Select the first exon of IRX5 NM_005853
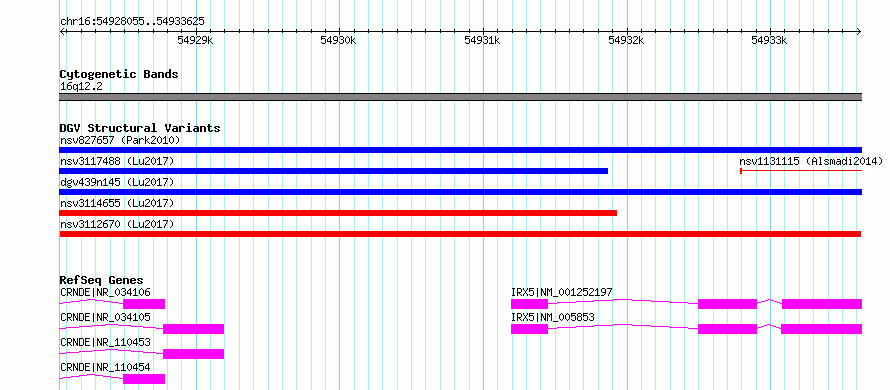 coord(530,329)
